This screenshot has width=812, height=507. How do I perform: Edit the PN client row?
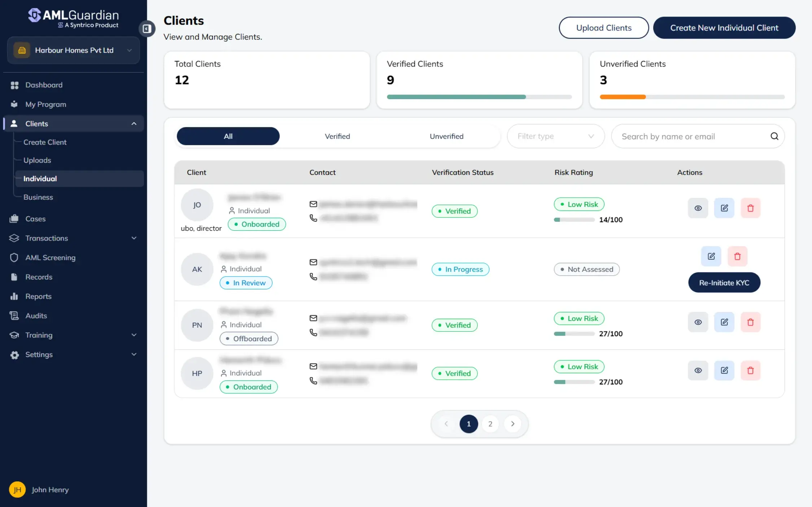coord(724,322)
